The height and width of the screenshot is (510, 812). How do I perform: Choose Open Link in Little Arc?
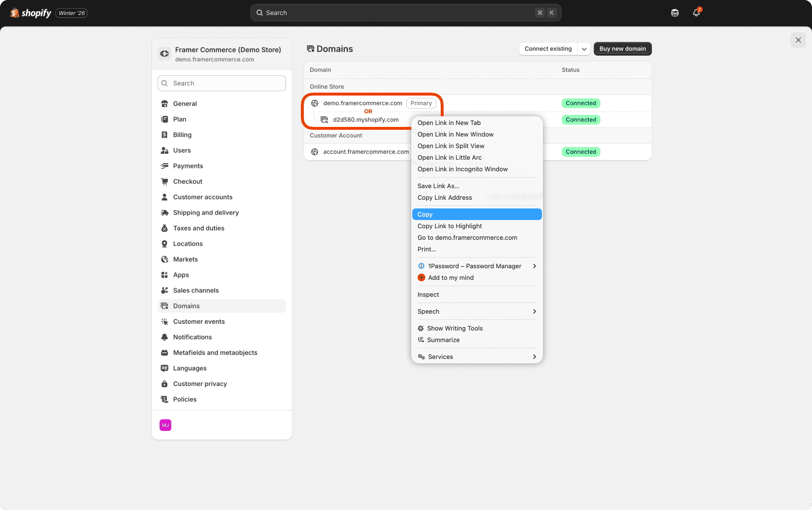[x=477, y=158]
